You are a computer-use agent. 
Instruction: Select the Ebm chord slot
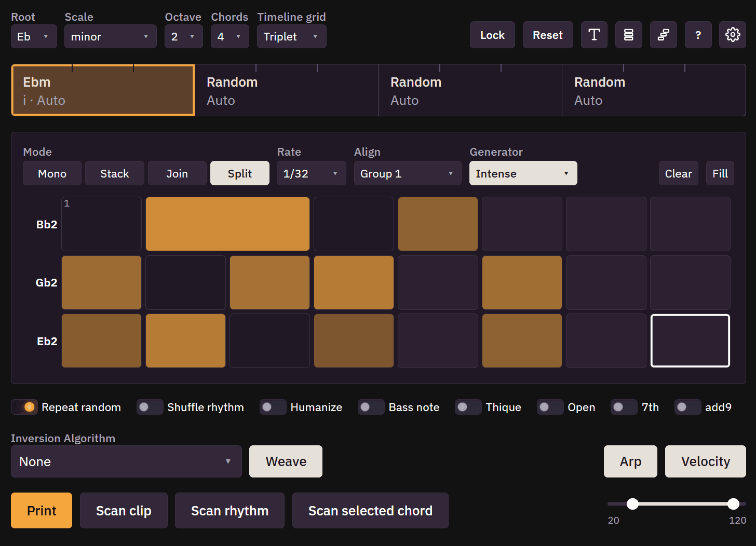[103, 90]
